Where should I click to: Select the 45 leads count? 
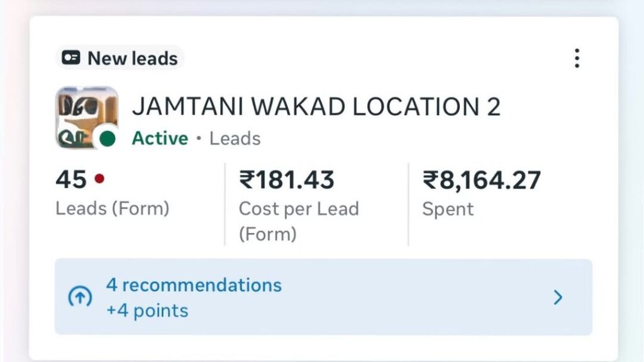coord(71,180)
